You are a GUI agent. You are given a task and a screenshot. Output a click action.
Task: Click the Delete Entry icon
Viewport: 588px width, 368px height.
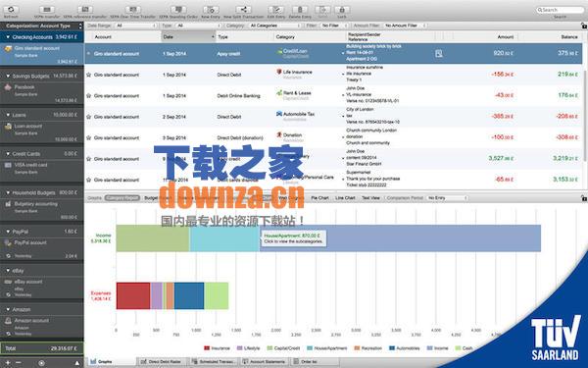pyautogui.click(x=300, y=10)
